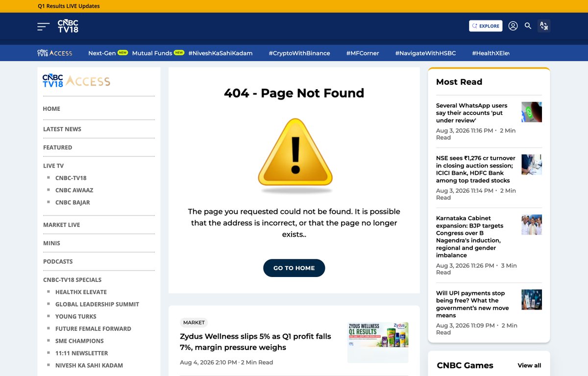Open YOUNG TURKS sidebar link
Image resolution: width=588 pixels, height=376 pixels.
click(75, 317)
